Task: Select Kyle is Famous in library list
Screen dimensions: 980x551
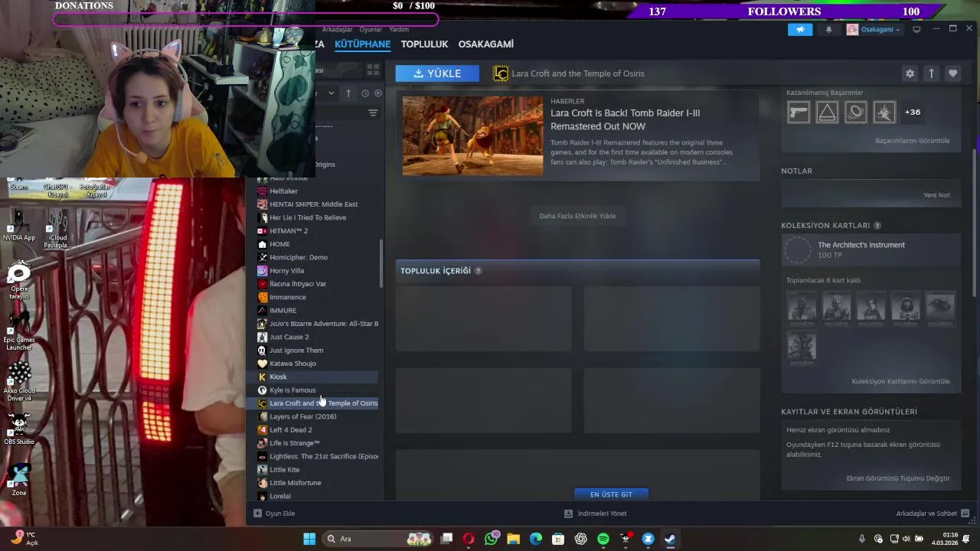Action: click(292, 390)
